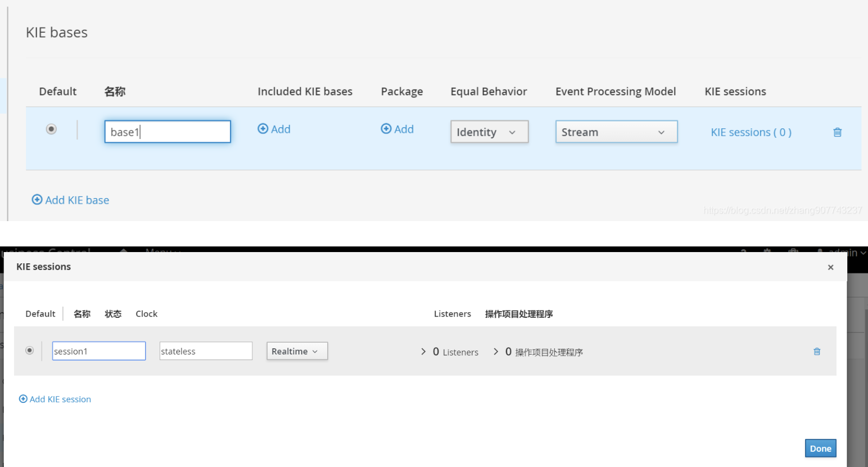Mark session1 as Default via radio button
The image size is (868, 467).
point(29,350)
